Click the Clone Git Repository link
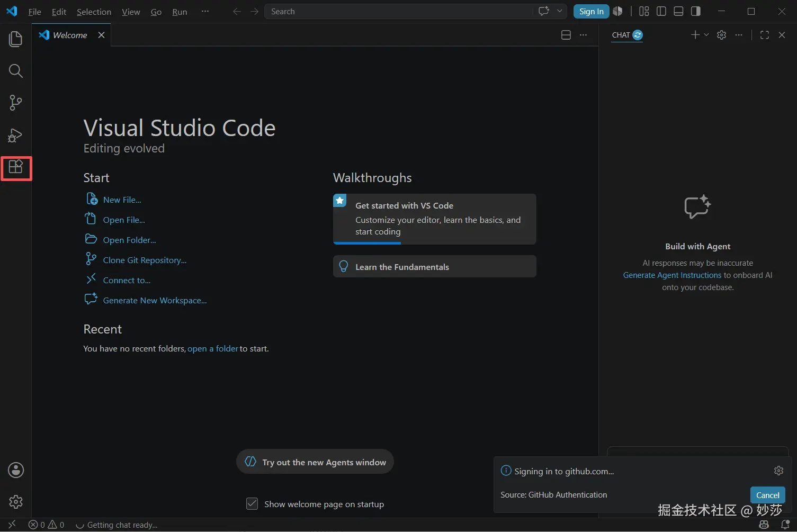The image size is (797, 532). pyautogui.click(x=145, y=260)
